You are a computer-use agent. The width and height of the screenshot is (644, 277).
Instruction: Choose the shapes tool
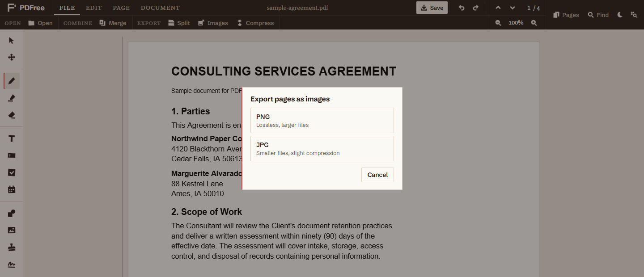pos(12,213)
